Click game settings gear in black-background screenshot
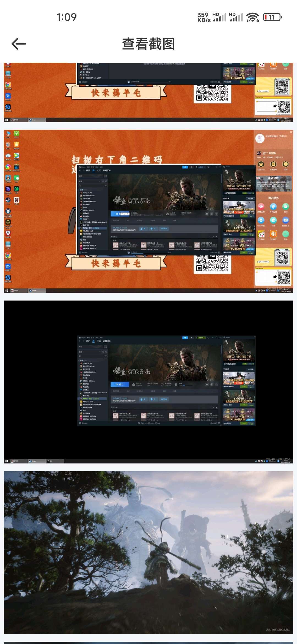The height and width of the screenshot is (644, 297). coord(207,384)
